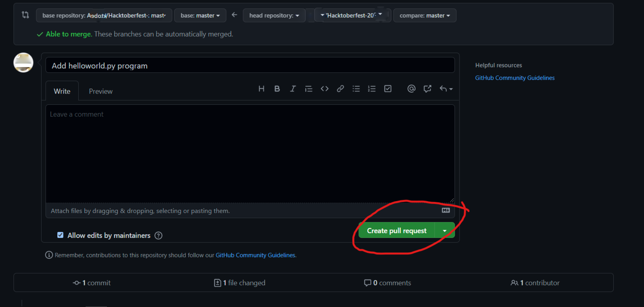
Task: Open the 1 commit tab
Action: (92, 283)
